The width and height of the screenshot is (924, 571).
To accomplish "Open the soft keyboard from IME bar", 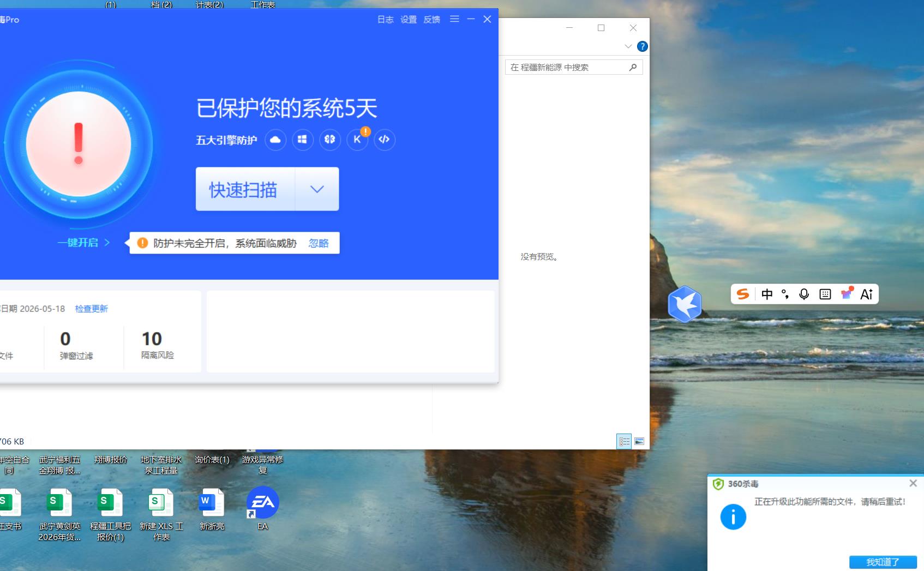I will (x=825, y=294).
